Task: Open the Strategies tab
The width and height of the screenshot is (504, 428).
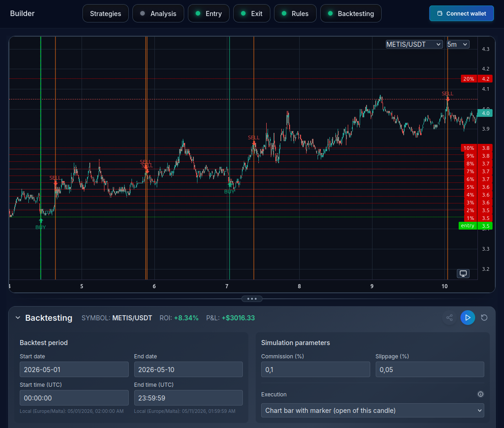Action: pos(105,13)
